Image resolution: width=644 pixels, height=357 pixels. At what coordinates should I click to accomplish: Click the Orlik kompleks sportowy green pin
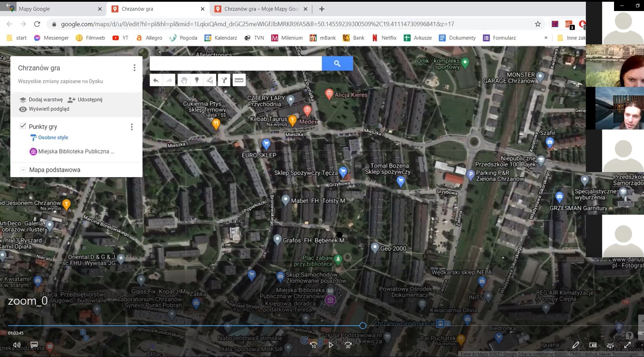[x=465, y=63]
